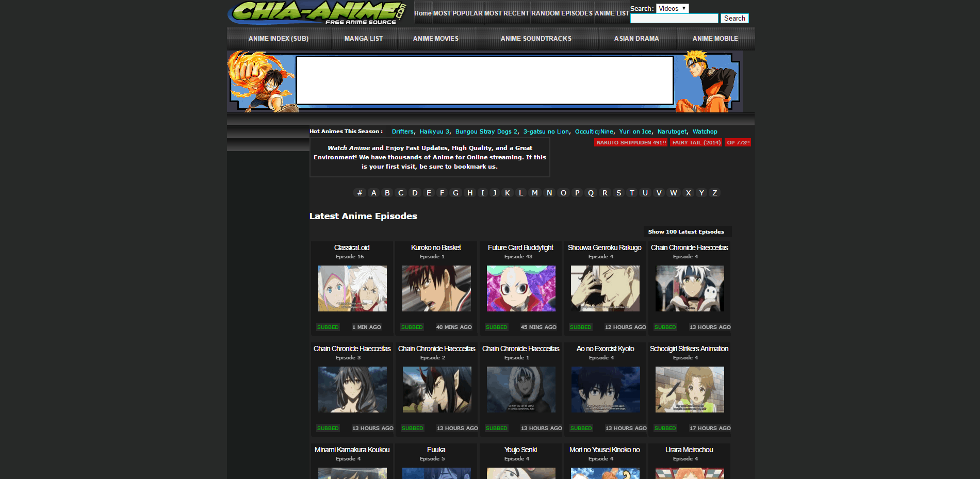Viewport: 980px width, 479px height.
Task: Select the # symbol in alphabet index
Action: click(360, 193)
